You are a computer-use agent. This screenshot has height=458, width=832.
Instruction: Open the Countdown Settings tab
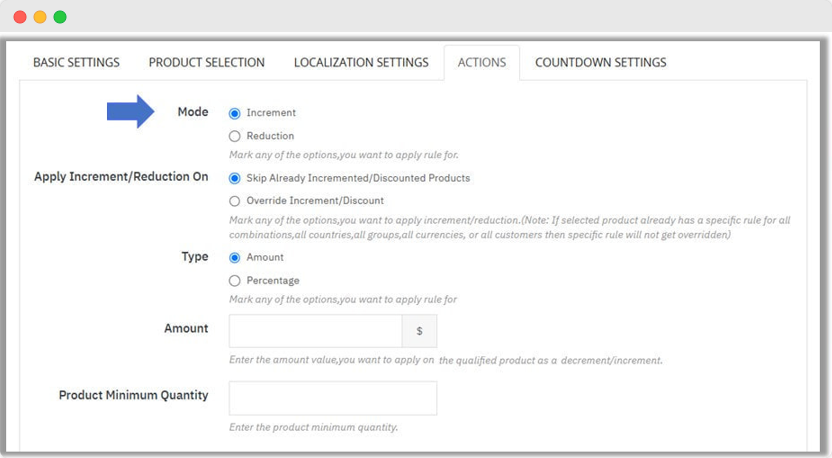600,63
